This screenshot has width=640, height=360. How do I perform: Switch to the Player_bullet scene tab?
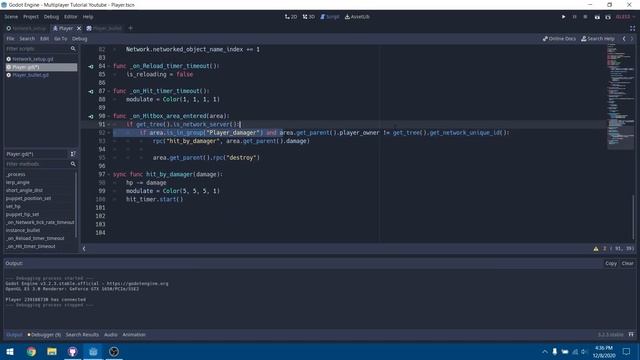104,28
